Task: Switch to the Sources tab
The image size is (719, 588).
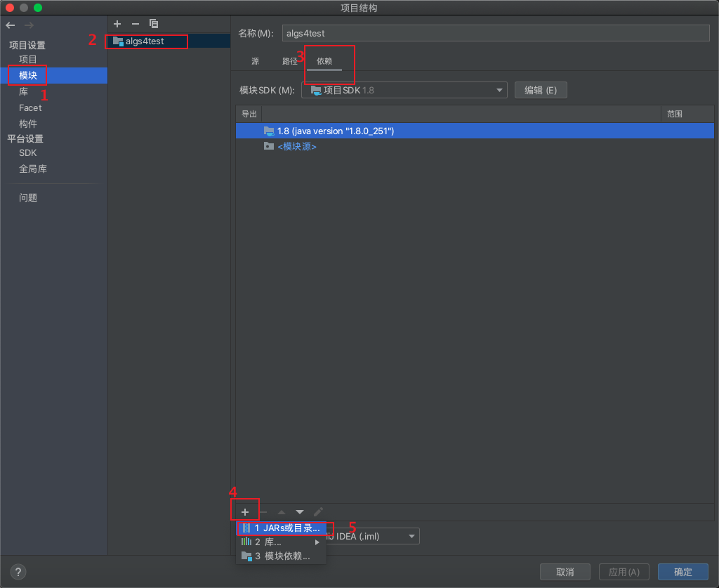Action: coord(256,61)
